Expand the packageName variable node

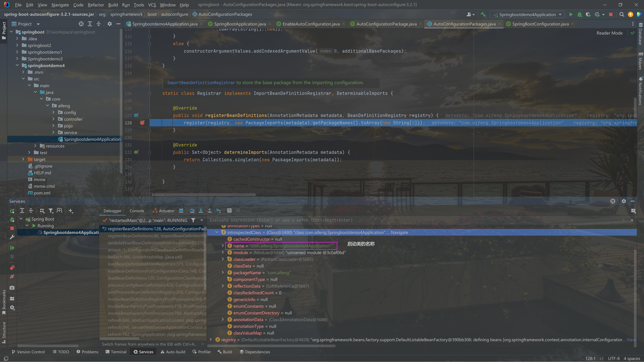[223, 273]
